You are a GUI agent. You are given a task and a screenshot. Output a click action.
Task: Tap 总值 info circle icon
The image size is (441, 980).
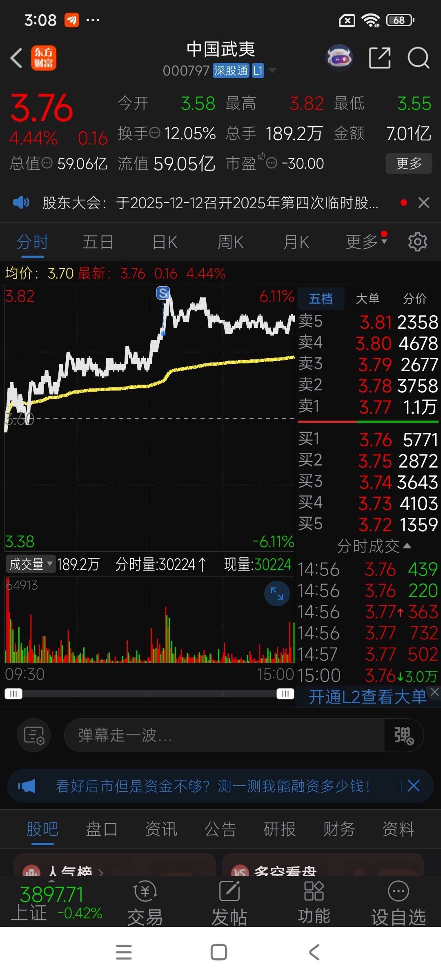coord(47,163)
